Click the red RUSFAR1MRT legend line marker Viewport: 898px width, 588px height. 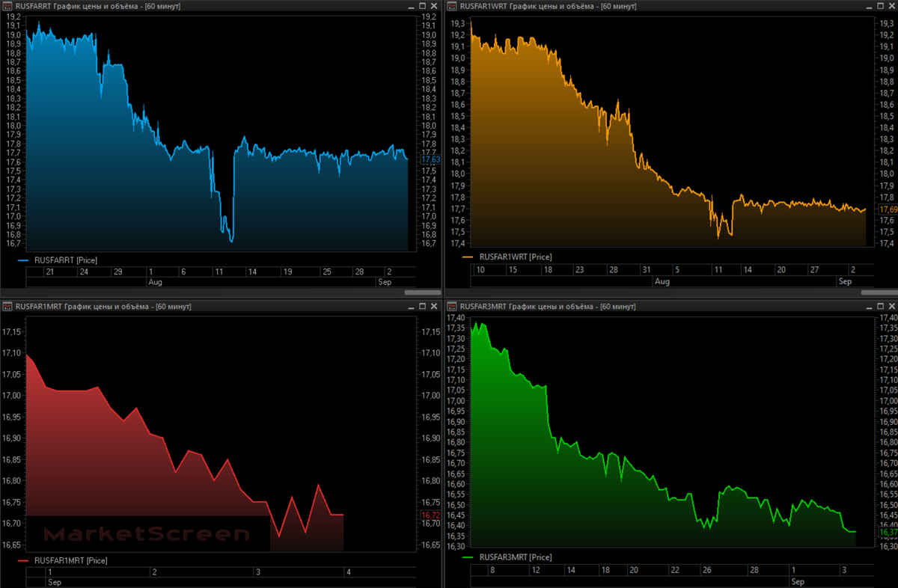point(22,560)
